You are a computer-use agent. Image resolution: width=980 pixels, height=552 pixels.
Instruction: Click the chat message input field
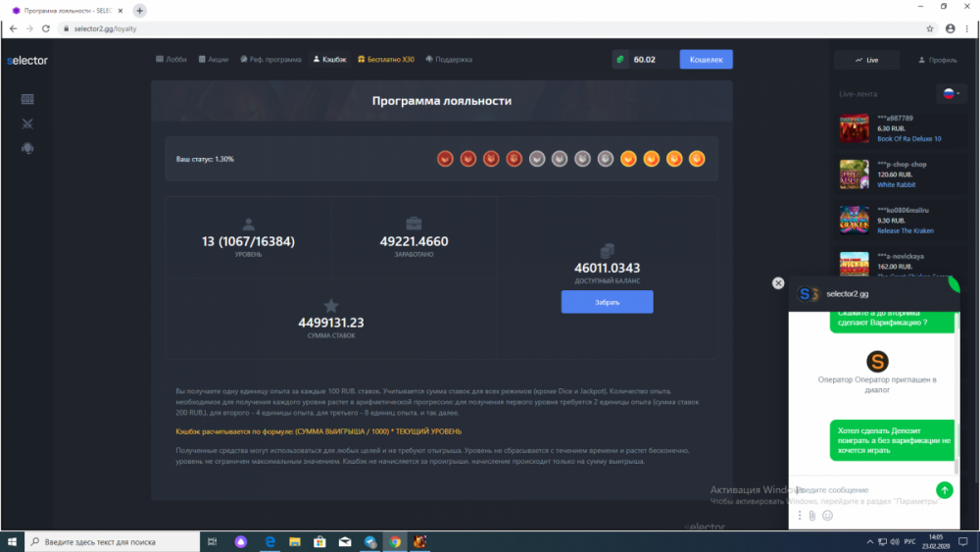coord(862,490)
